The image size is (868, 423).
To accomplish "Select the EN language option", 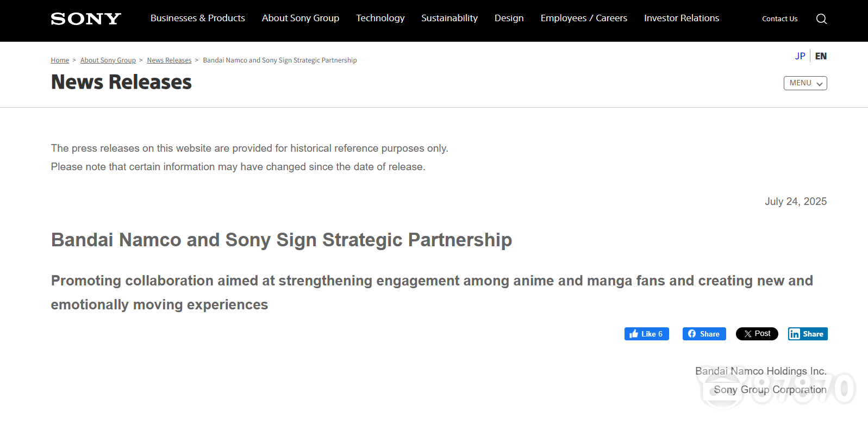I will coord(821,56).
